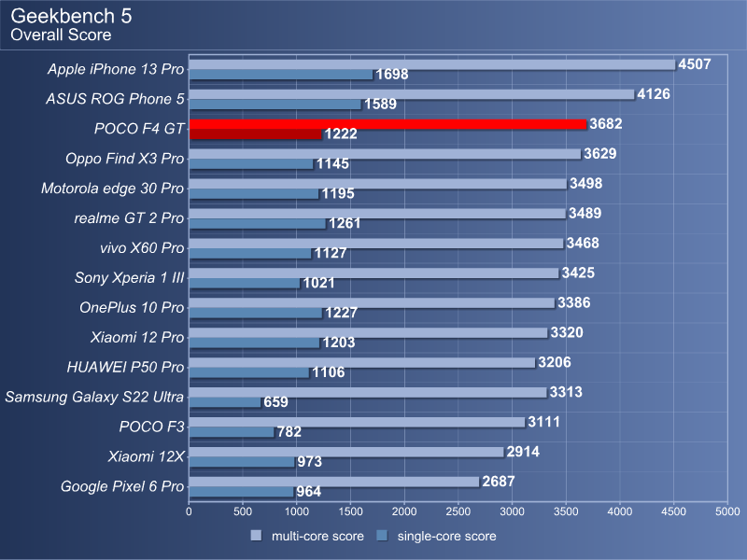This screenshot has width=747, height=560.
Task: Select the "realme GT 2 Pro" label
Action: click(129, 218)
